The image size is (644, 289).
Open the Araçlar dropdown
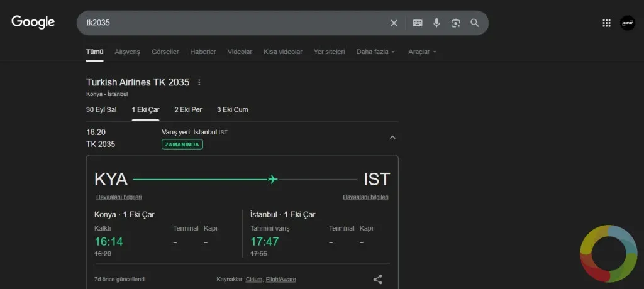[x=422, y=52]
